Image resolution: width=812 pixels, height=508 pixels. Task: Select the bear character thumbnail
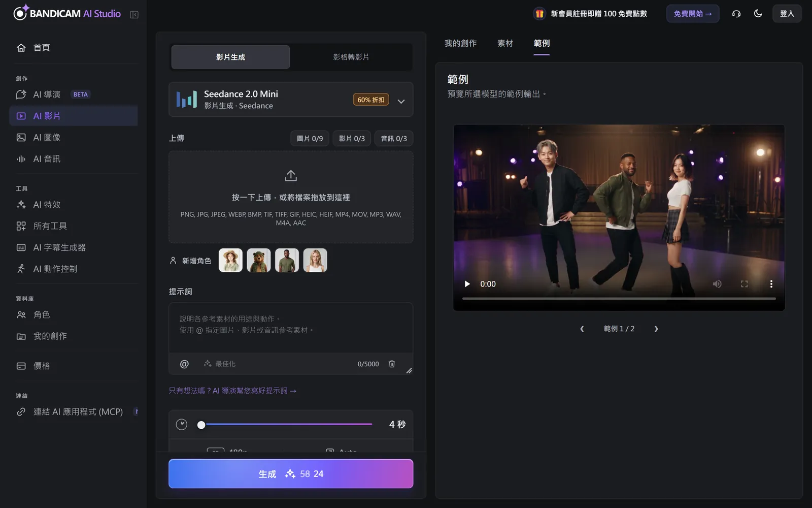pos(259,260)
